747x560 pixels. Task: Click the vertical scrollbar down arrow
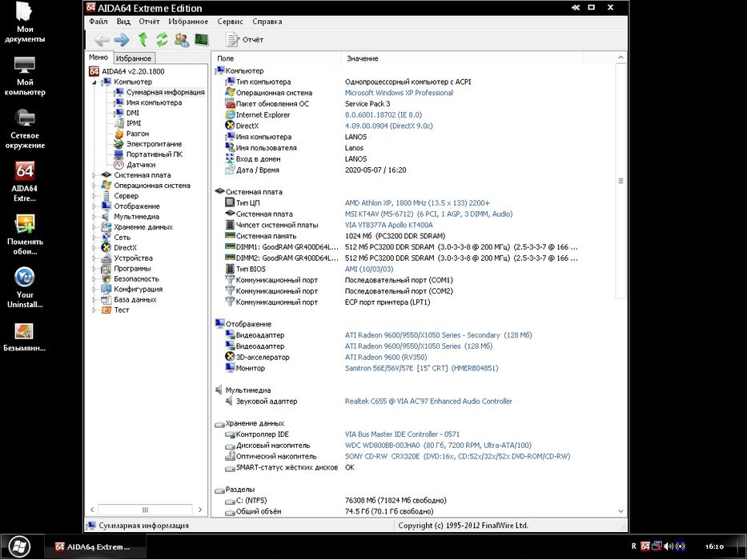tap(620, 511)
